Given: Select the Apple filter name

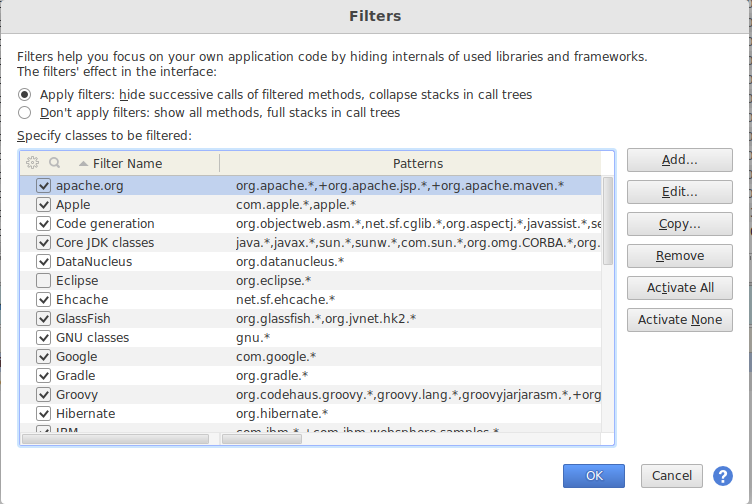Looking at the screenshot, I should pos(73,205).
